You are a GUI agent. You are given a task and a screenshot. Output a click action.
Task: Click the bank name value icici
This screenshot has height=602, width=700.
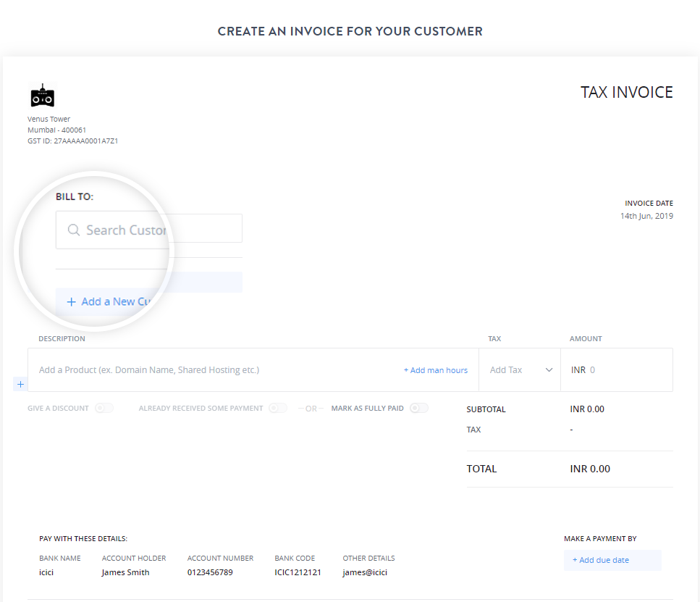coord(47,572)
